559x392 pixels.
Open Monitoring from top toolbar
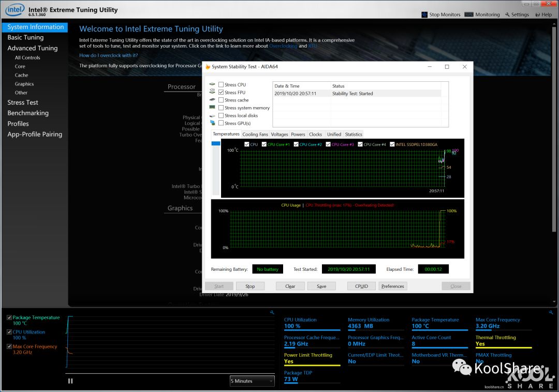482,14
